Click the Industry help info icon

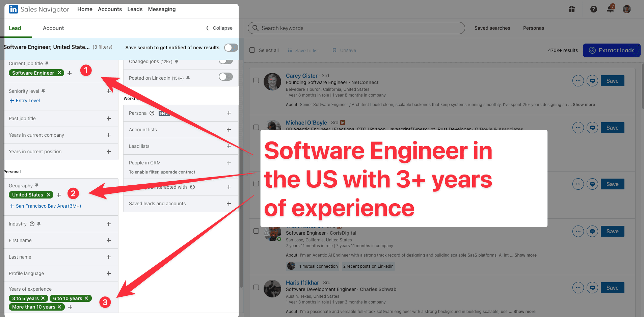tap(32, 224)
